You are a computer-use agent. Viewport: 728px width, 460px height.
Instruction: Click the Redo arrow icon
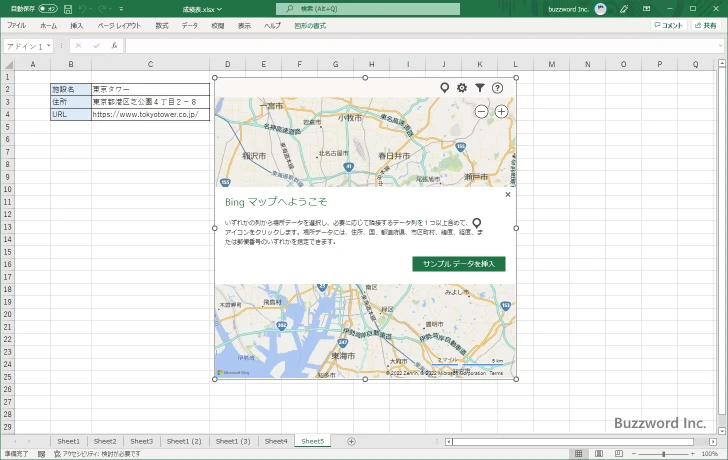pyautogui.click(x=102, y=9)
